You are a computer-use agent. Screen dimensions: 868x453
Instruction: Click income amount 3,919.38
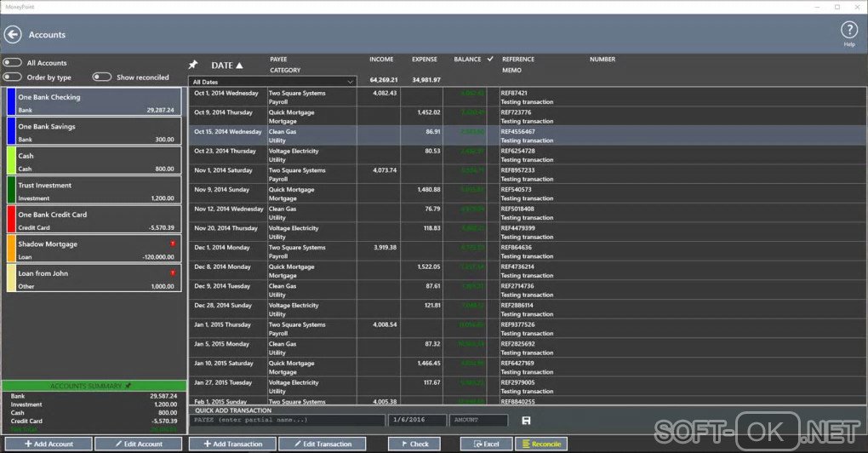tap(385, 248)
